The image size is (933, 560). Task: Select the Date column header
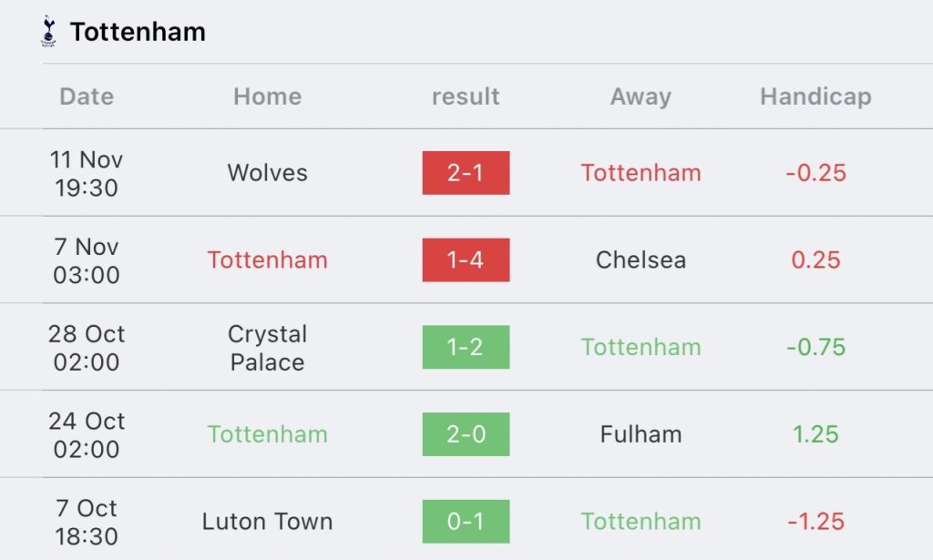tap(87, 97)
